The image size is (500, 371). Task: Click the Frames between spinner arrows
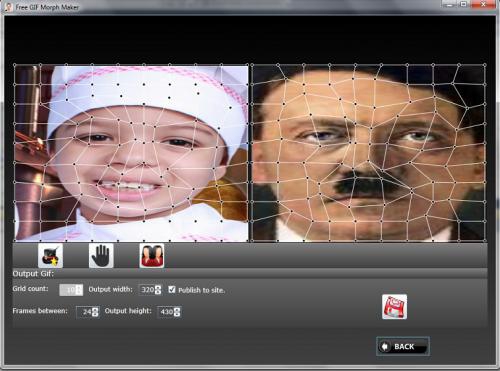point(95,312)
